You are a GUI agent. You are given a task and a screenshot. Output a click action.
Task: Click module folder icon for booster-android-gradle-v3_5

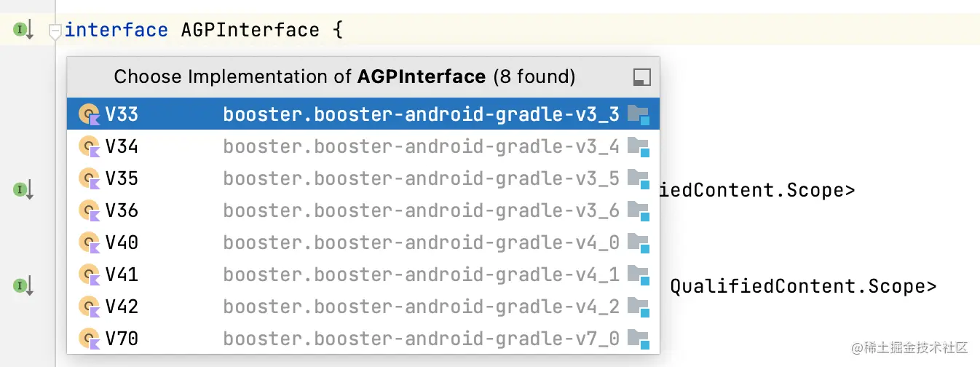point(639,179)
